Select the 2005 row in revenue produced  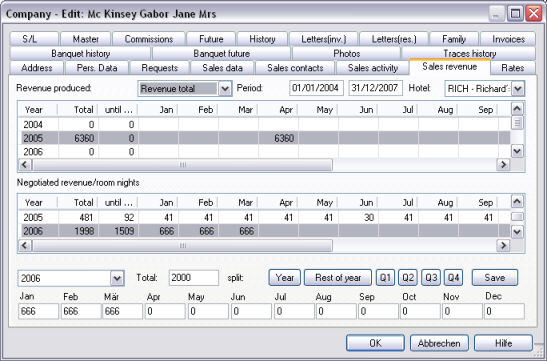[265, 138]
